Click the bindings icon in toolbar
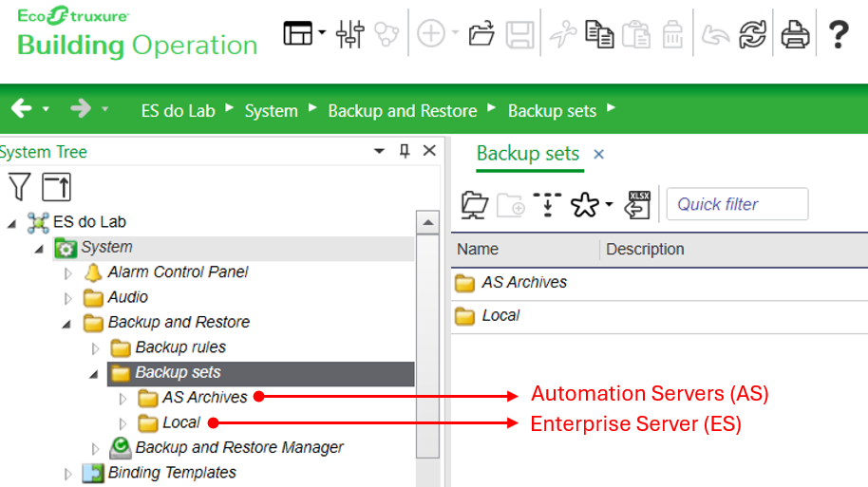The width and height of the screenshot is (868, 487). 387,34
